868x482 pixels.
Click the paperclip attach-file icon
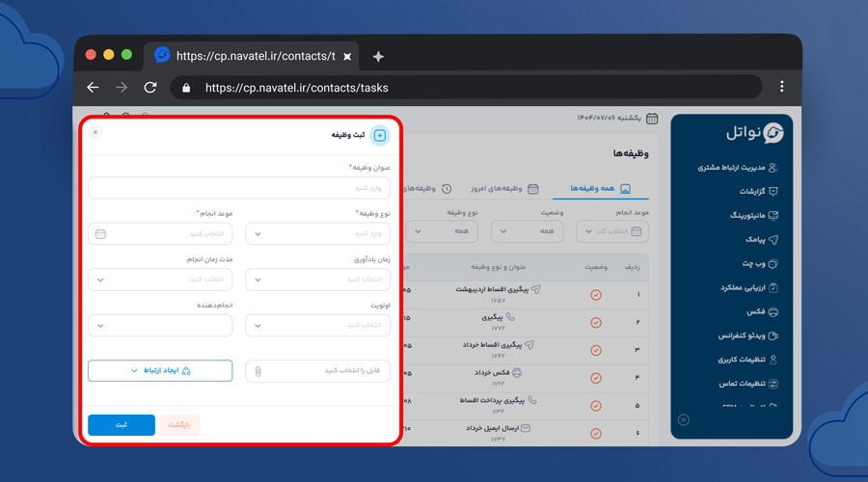point(258,371)
